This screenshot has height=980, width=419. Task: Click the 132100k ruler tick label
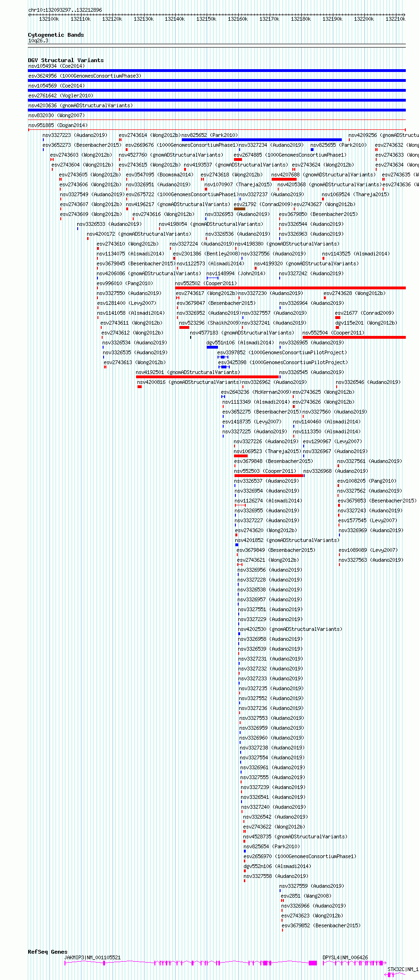(x=49, y=19)
